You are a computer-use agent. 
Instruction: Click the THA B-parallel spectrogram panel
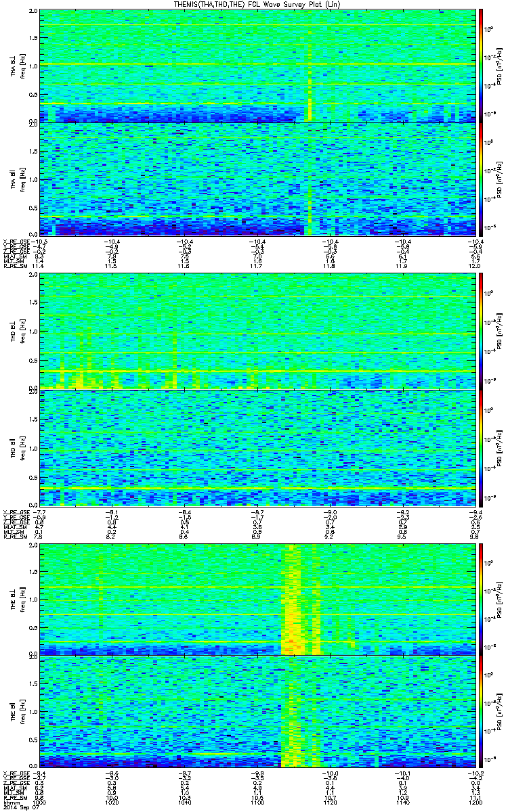(x=256, y=179)
